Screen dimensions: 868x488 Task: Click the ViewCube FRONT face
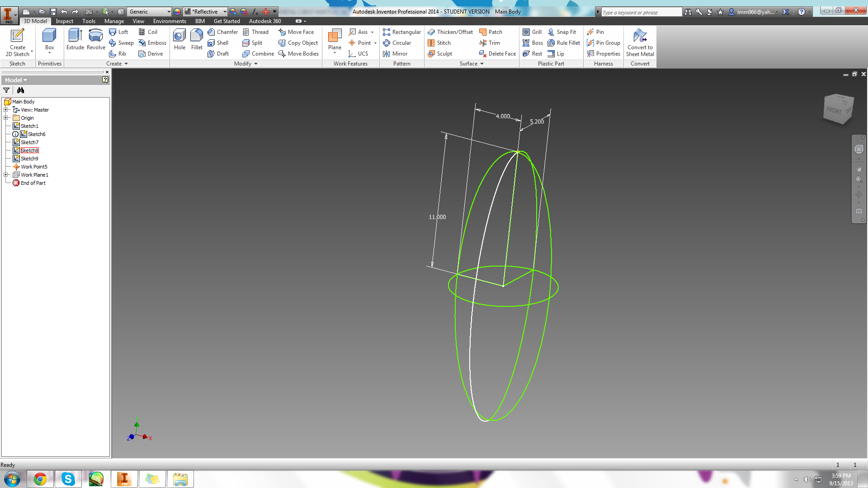pos(834,110)
